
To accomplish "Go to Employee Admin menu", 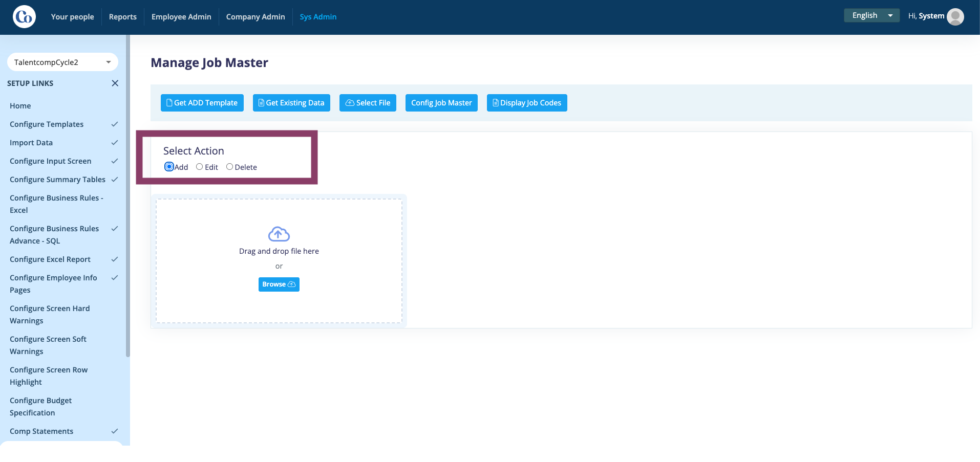I will (x=181, y=17).
